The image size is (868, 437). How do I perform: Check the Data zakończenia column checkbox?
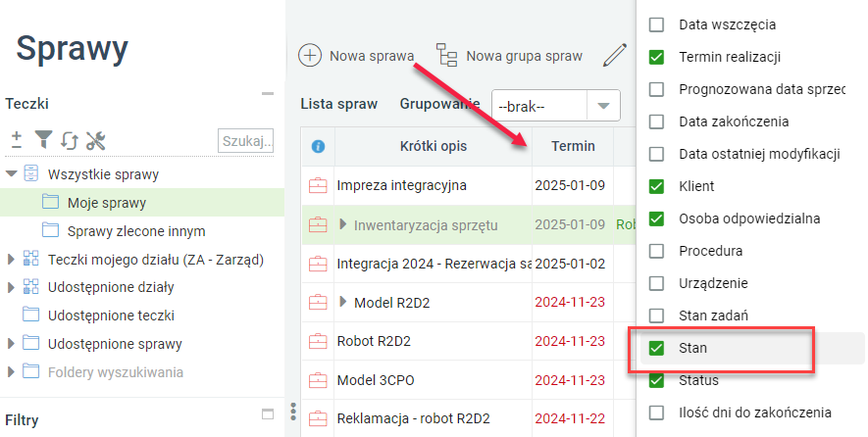pos(656,121)
